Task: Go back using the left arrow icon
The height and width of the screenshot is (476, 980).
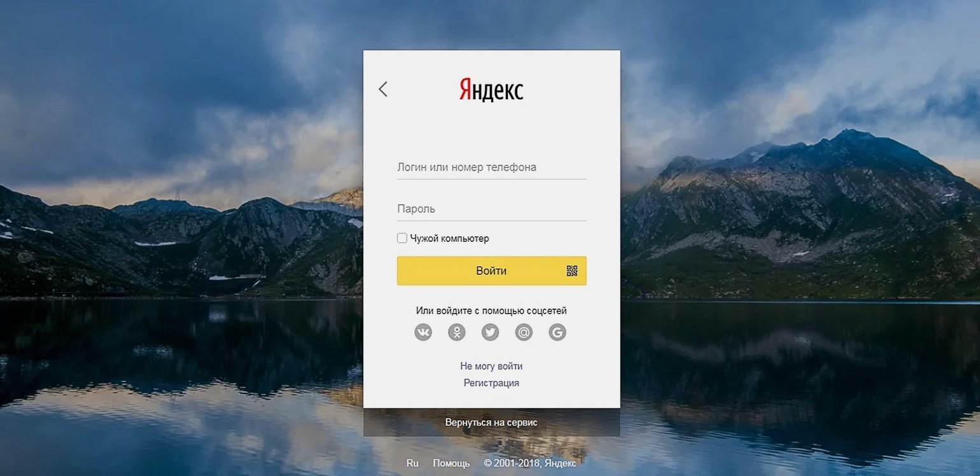Action: [x=382, y=89]
